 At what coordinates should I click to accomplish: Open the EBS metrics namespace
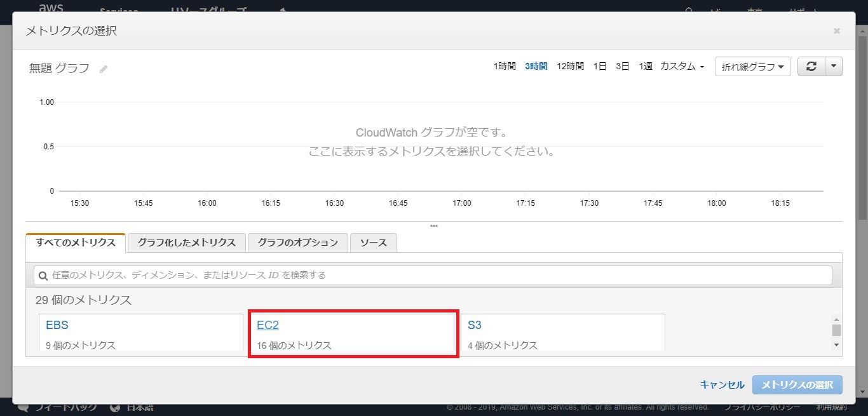57,325
